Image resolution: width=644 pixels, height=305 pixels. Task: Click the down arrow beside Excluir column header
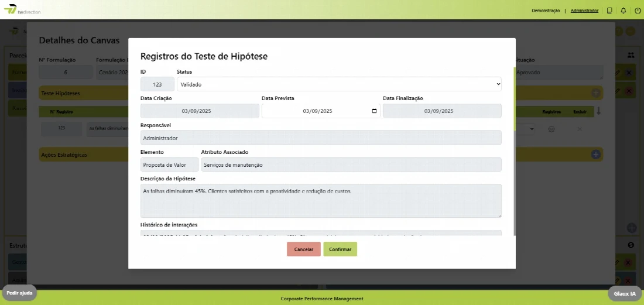[x=598, y=111]
